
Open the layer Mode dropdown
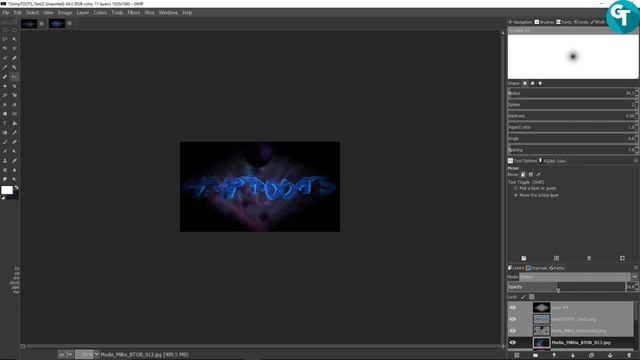click(578, 277)
